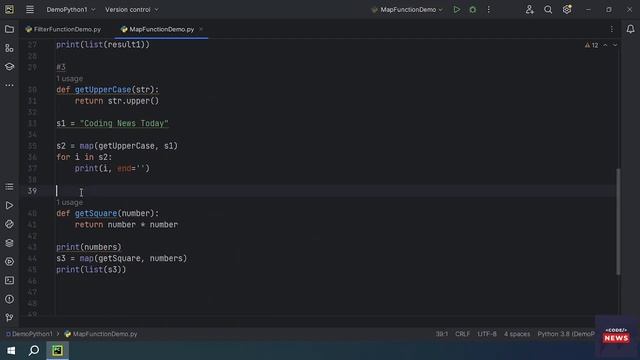Open IDE settings gear icon
640x360 pixels.
[x=567, y=9]
